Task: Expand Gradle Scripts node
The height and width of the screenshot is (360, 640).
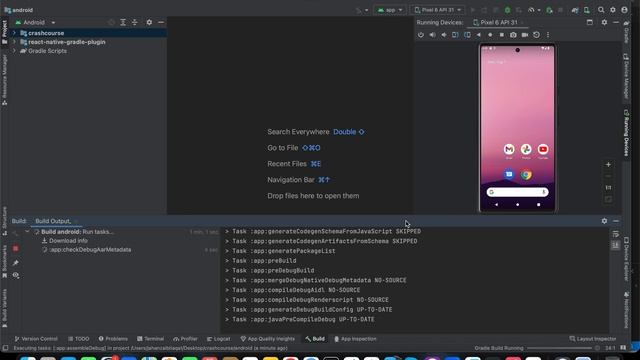Action: pos(14,51)
